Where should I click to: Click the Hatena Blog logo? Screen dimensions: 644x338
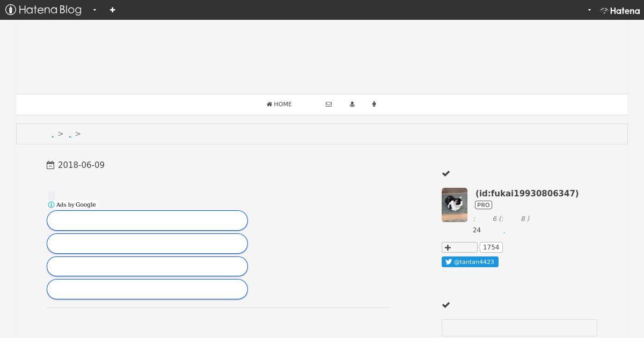[x=43, y=10]
